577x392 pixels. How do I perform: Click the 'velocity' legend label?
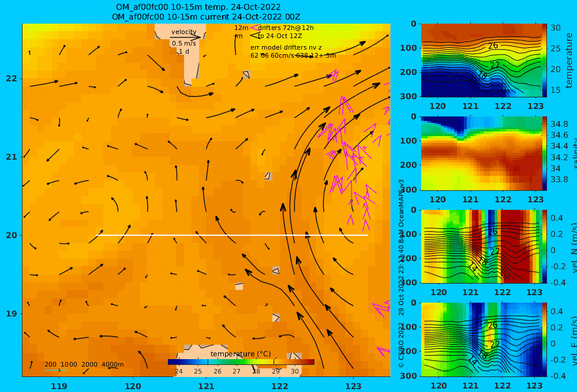click(183, 32)
